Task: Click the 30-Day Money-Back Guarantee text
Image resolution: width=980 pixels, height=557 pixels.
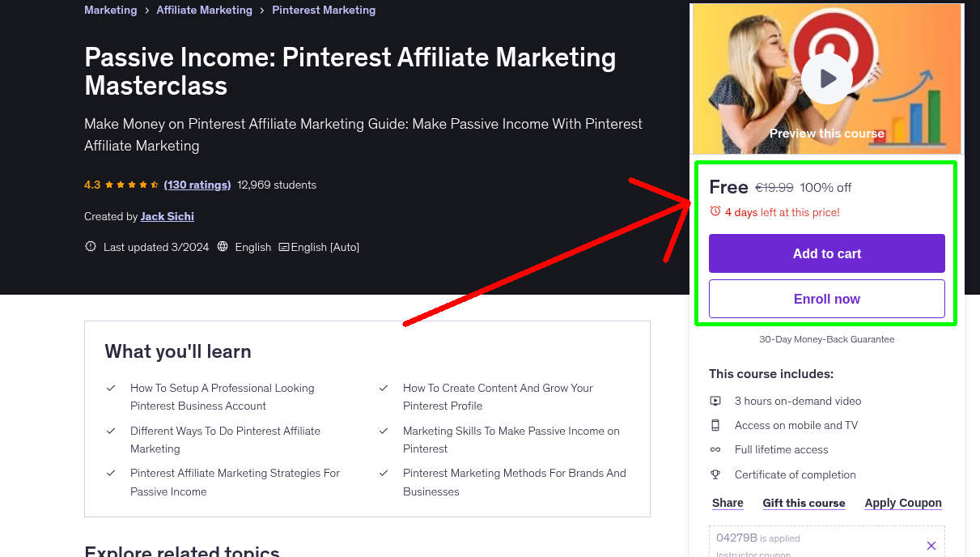Action: click(x=827, y=339)
